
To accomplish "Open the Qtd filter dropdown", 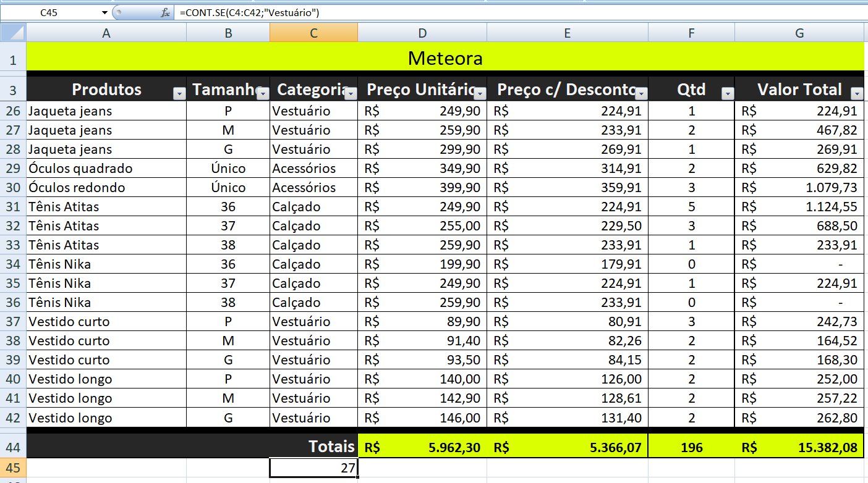I will click(728, 93).
